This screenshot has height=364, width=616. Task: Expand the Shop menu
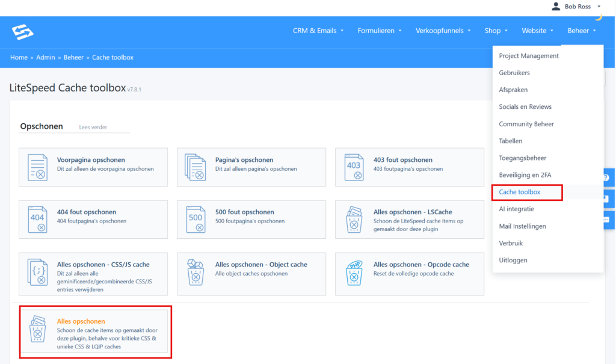(496, 31)
